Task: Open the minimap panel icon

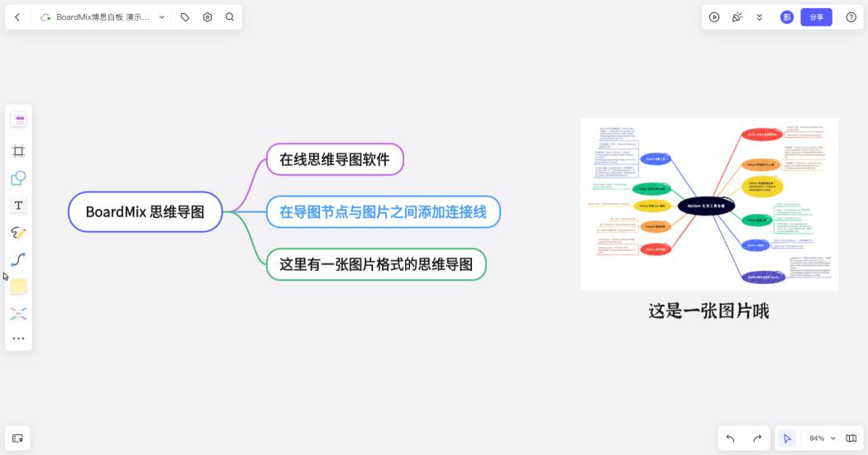Action: pyautogui.click(x=17, y=438)
